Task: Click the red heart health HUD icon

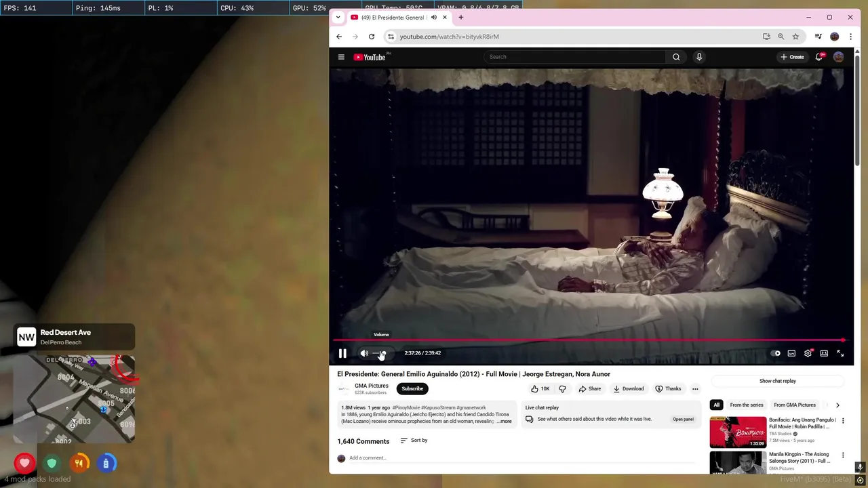Action: coord(24,464)
